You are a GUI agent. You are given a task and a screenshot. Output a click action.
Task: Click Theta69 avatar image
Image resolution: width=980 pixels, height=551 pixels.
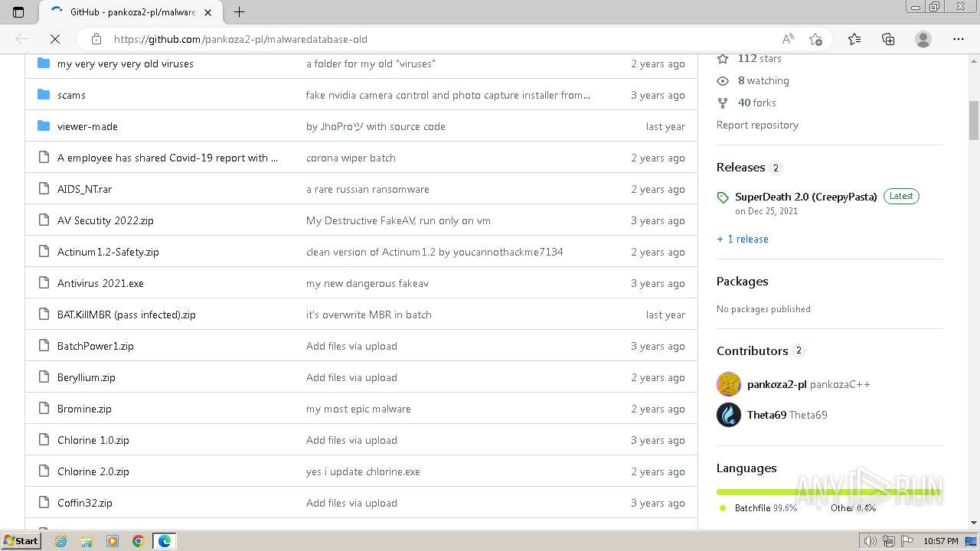(x=729, y=415)
